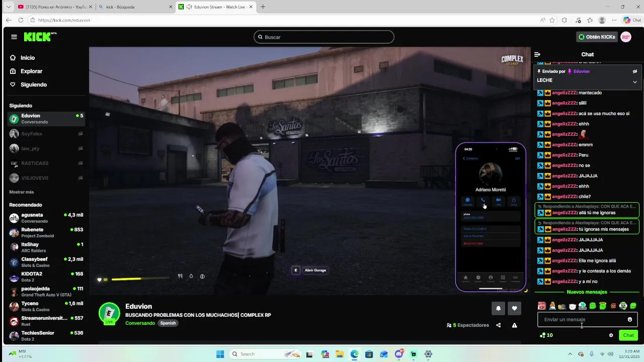Open VIEJOVEVO offline channel
The image size is (644, 362).
[46, 178]
